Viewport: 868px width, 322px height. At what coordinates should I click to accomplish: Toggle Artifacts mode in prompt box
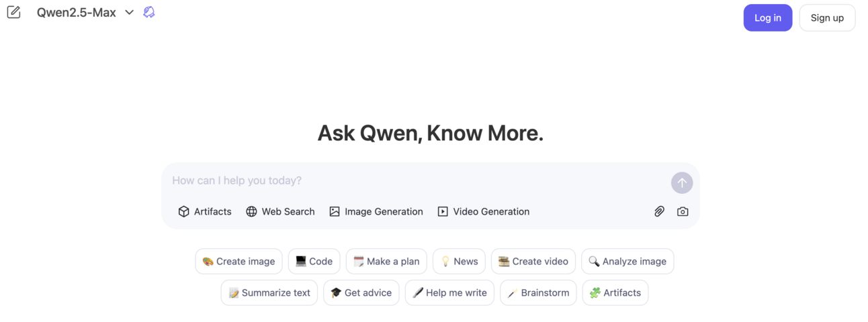click(x=205, y=211)
